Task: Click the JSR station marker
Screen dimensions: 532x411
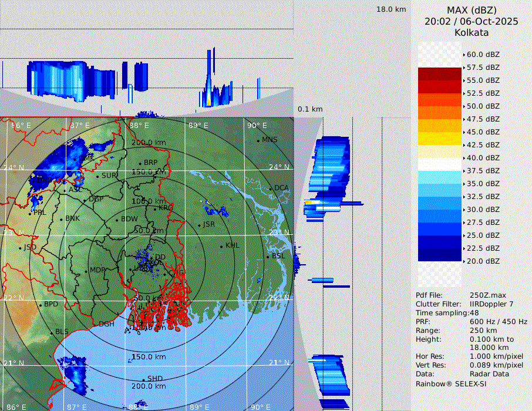Action: click(x=198, y=225)
